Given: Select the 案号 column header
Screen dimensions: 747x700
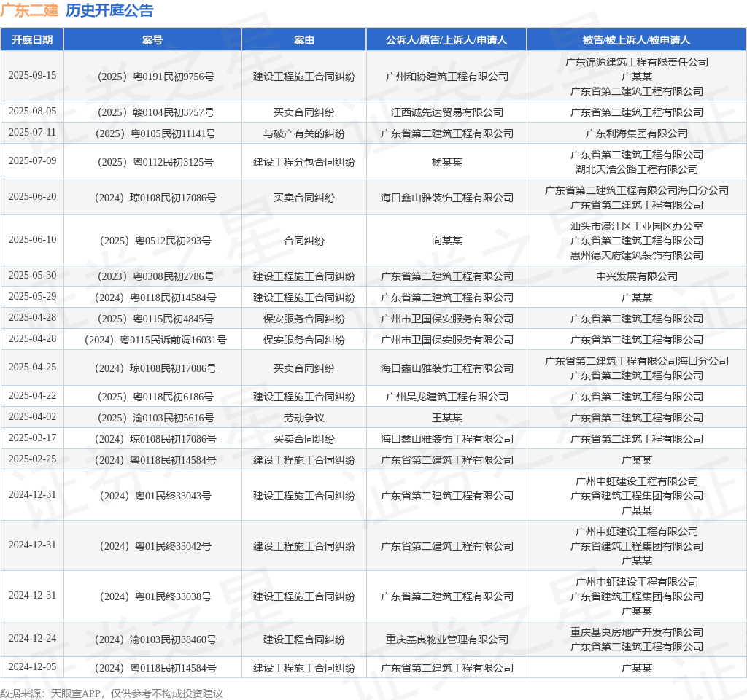Looking at the screenshot, I should pyautogui.click(x=152, y=40).
